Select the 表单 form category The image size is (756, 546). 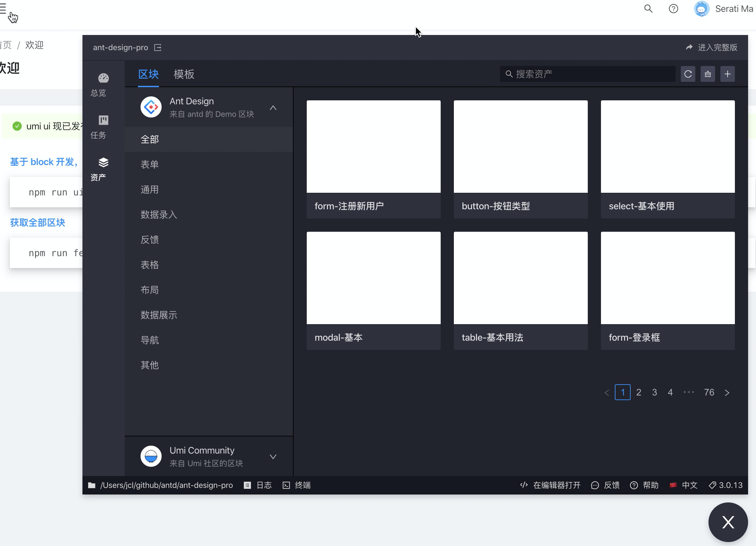[x=149, y=164]
